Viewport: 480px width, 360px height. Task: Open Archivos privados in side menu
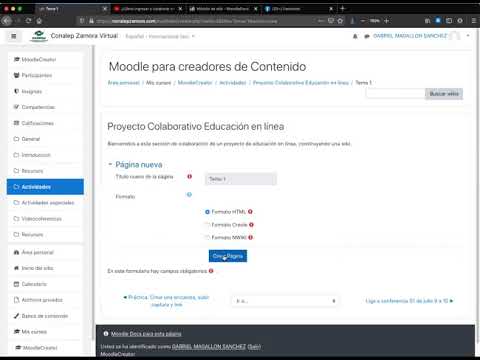[45, 300]
